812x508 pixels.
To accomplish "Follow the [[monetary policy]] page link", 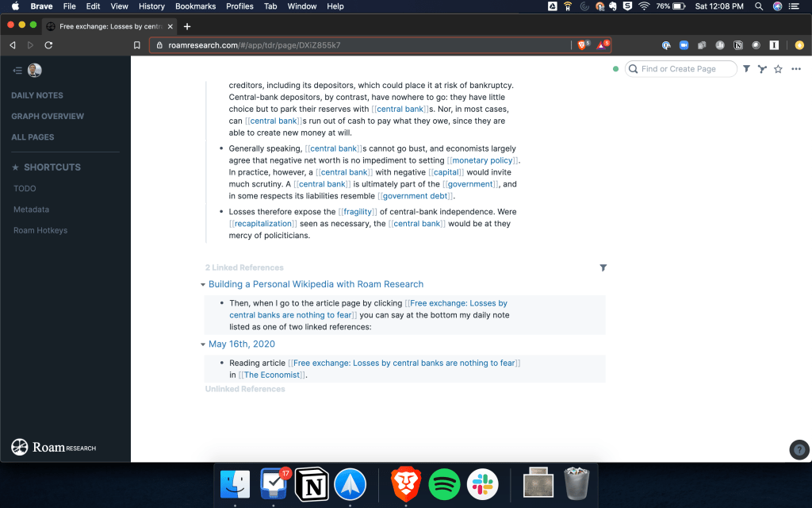I will coord(483,160).
